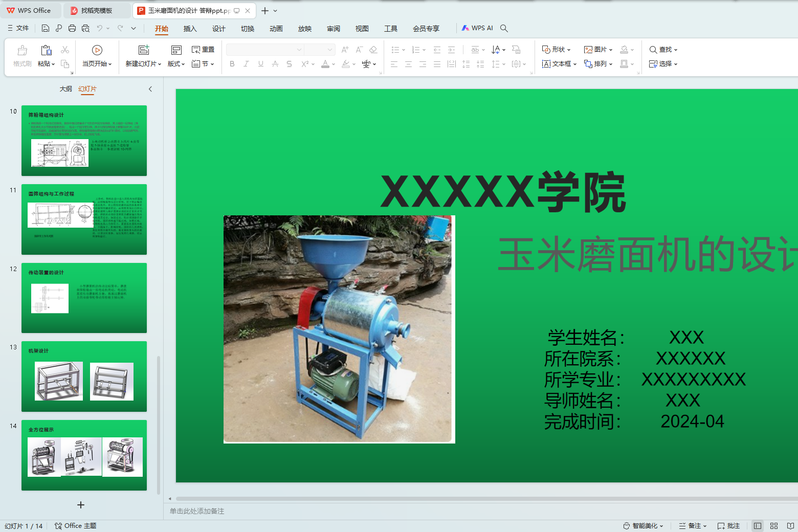Open the Picture (图片) dropdown
798x532 pixels.
coord(598,50)
